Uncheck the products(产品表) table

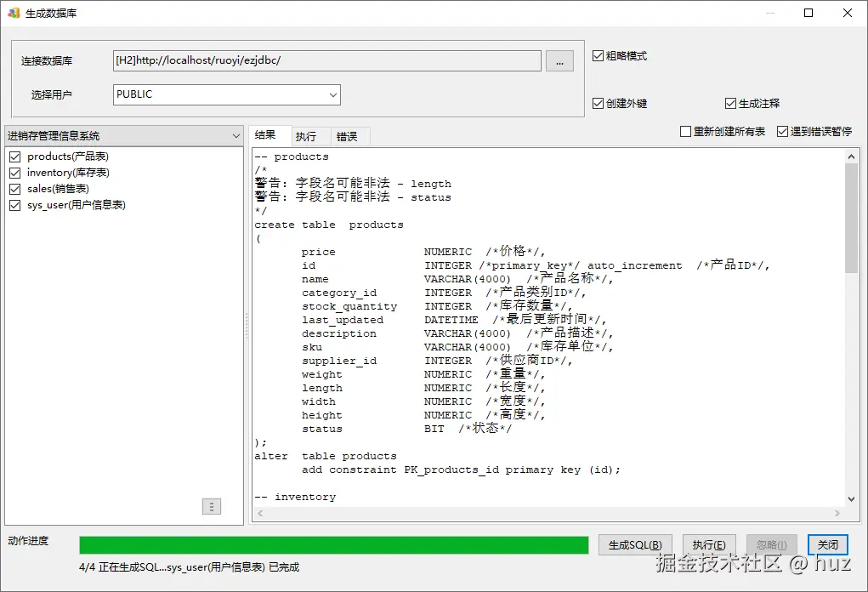click(15, 157)
